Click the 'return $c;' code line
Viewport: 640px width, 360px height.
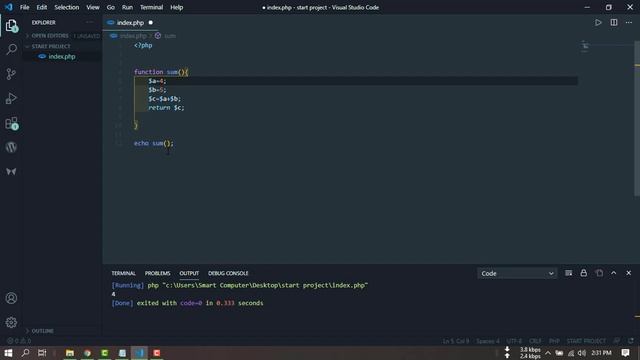(166, 108)
